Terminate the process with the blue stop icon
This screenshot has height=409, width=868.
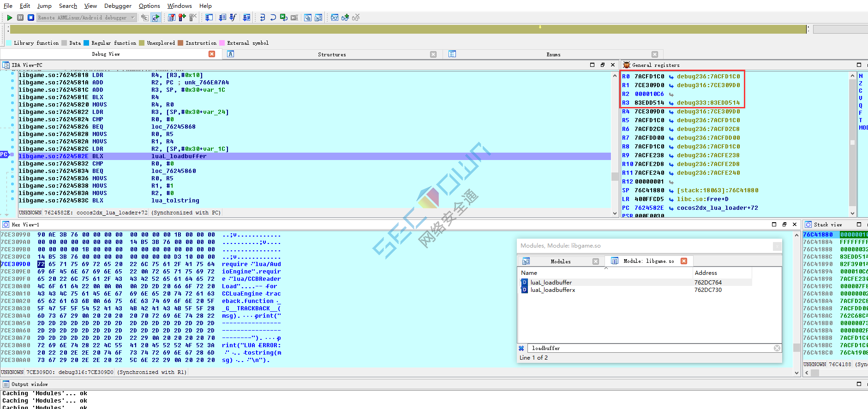click(x=31, y=18)
